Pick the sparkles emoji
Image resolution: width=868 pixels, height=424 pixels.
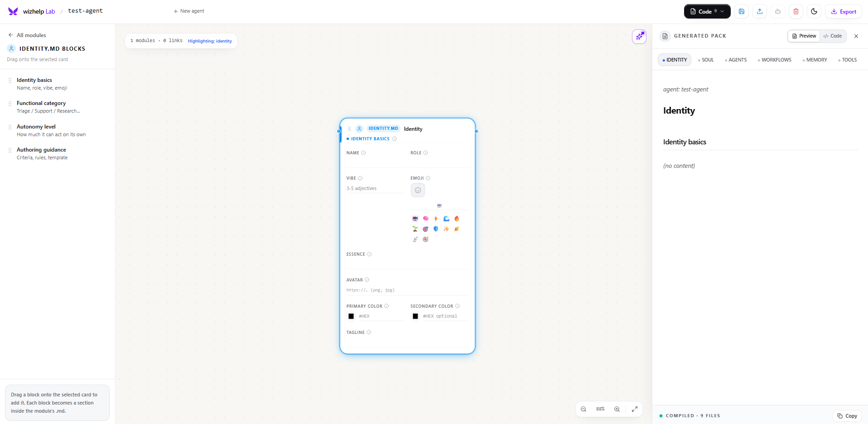[x=446, y=229]
